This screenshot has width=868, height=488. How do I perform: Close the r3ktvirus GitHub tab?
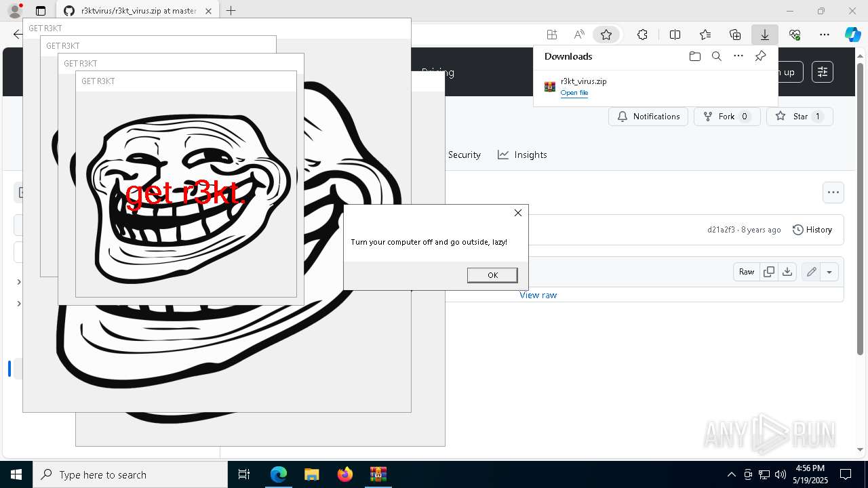(x=209, y=11)
